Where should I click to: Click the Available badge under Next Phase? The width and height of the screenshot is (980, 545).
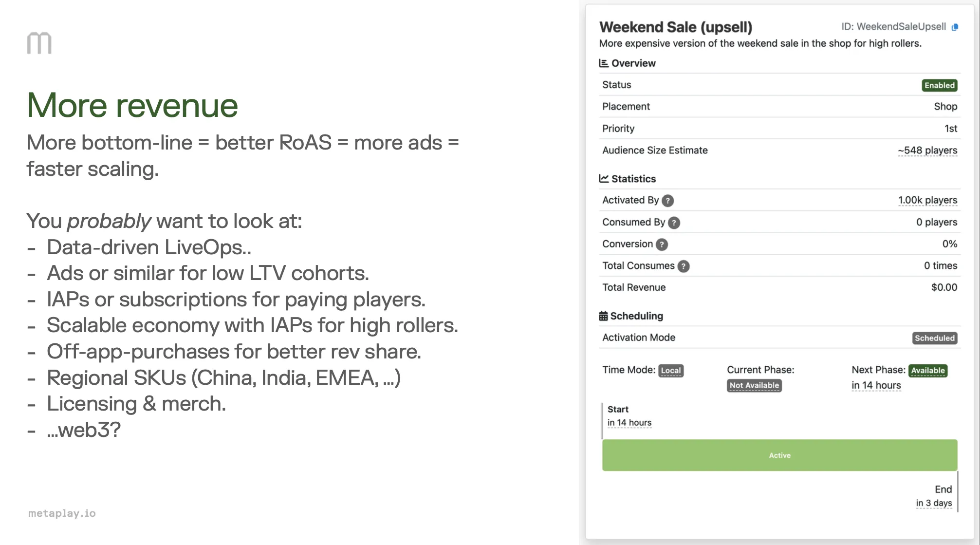coord(928,371)
